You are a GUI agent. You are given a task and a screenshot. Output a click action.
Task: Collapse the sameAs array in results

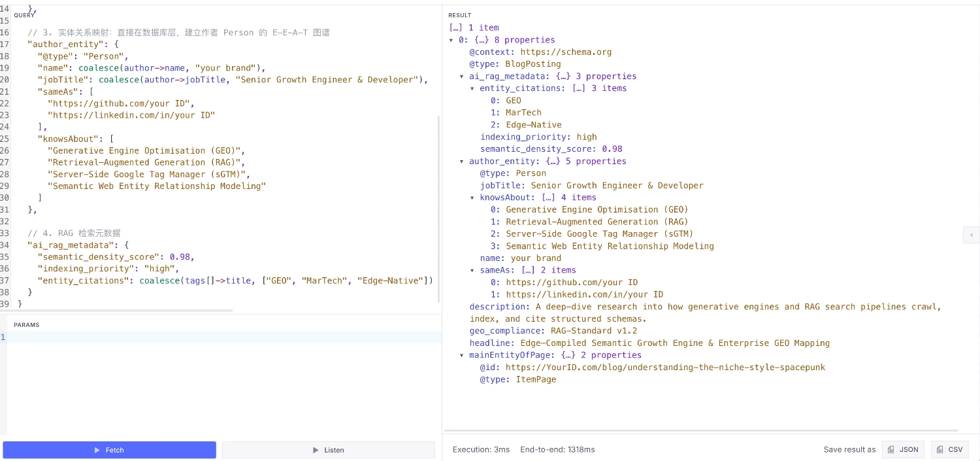tap(473, 270)
